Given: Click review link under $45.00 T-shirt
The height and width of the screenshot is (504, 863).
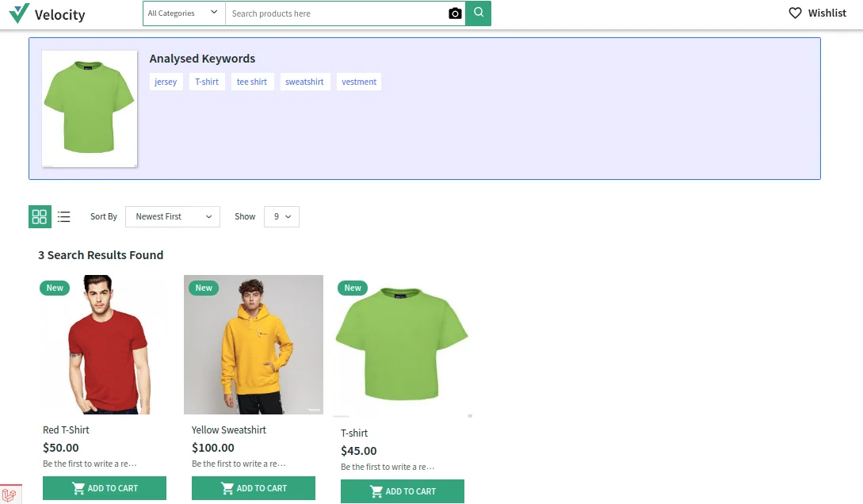Looking at the screenshot, I should coord(388,467).
